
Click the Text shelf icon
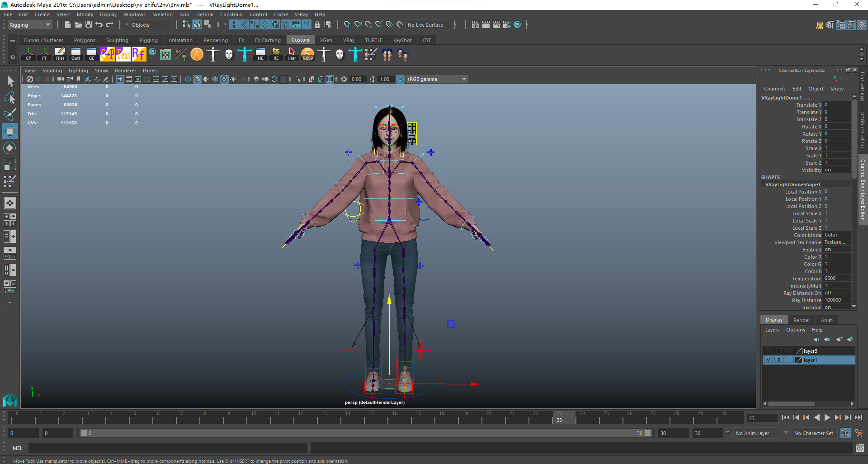[x=123, y=54]
